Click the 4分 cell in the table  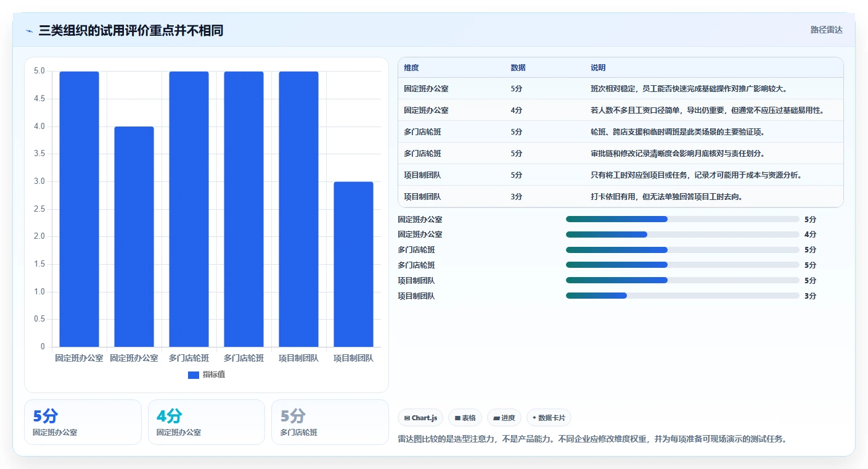pyautogui.click(x=517, y=110)
